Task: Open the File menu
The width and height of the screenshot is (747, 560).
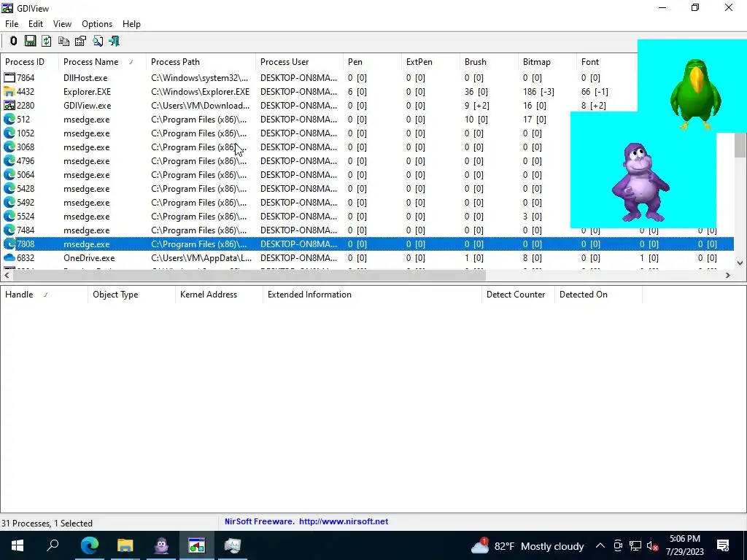Action: [12, 24]
